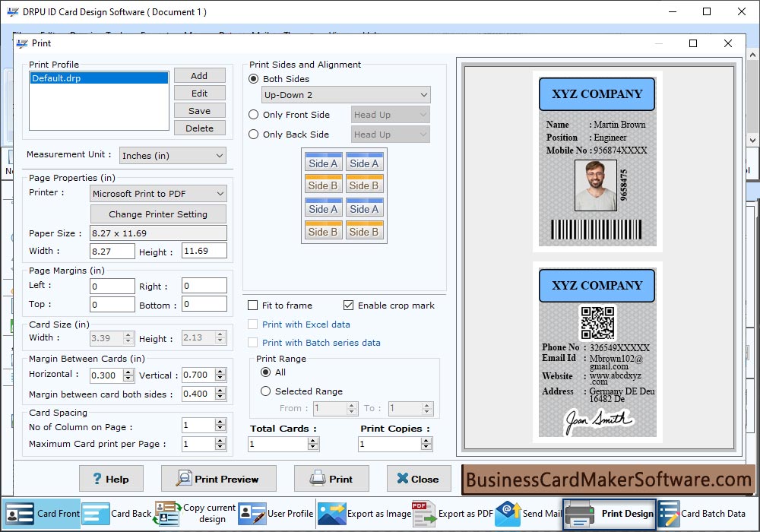Click the Print Preview button
The height and width of the screenshot is (532, 760).
[x=219, y=479]
